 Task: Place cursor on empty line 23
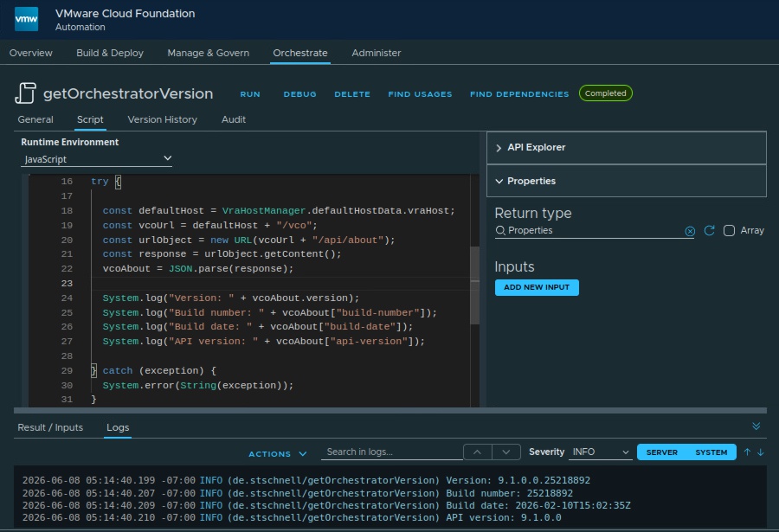click(x=280, y=284)
